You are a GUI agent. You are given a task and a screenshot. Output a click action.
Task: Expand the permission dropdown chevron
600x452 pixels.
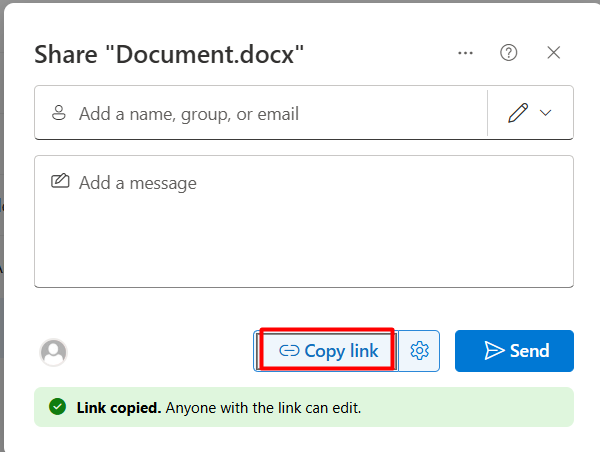tap(545, 113)
